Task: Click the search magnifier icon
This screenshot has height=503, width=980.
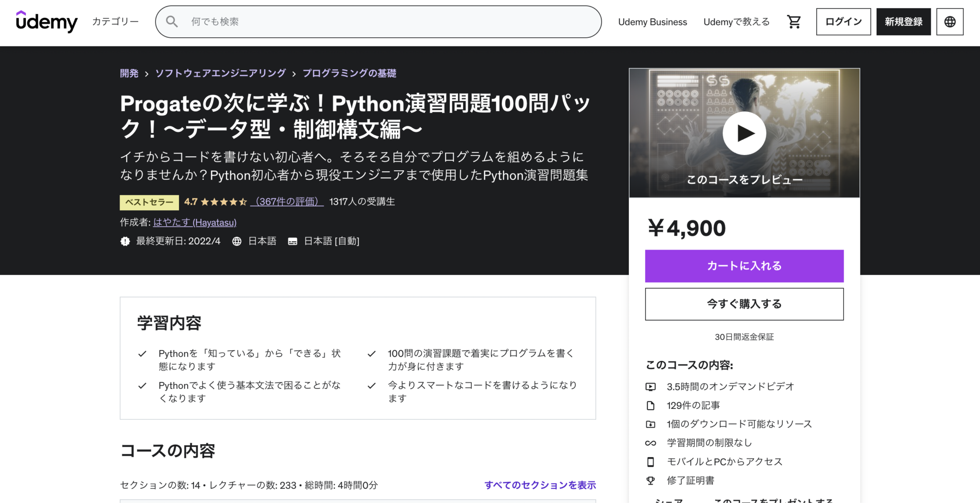Action: [171, 21]
